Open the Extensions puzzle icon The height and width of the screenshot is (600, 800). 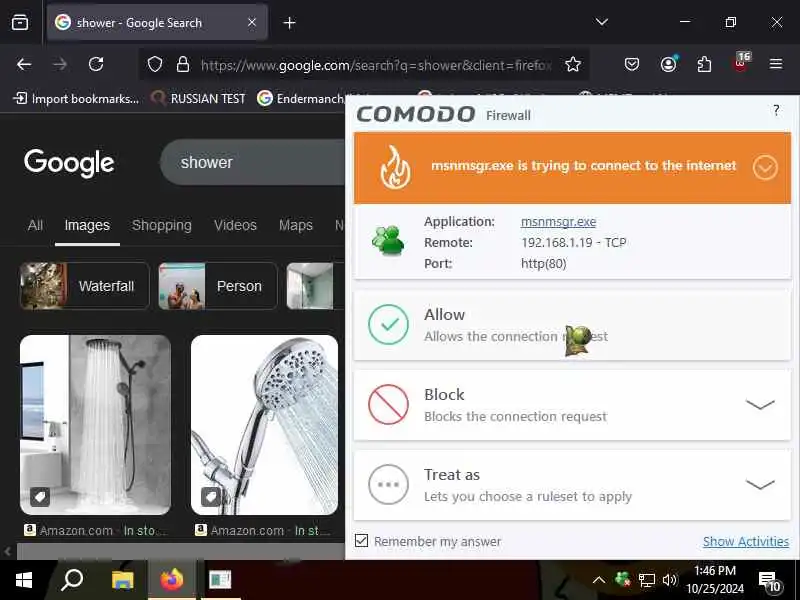click(704, 64)
